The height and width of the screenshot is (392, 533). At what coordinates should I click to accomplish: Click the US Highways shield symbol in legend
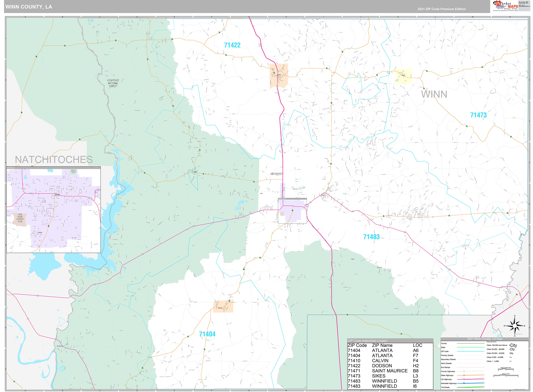464,379
